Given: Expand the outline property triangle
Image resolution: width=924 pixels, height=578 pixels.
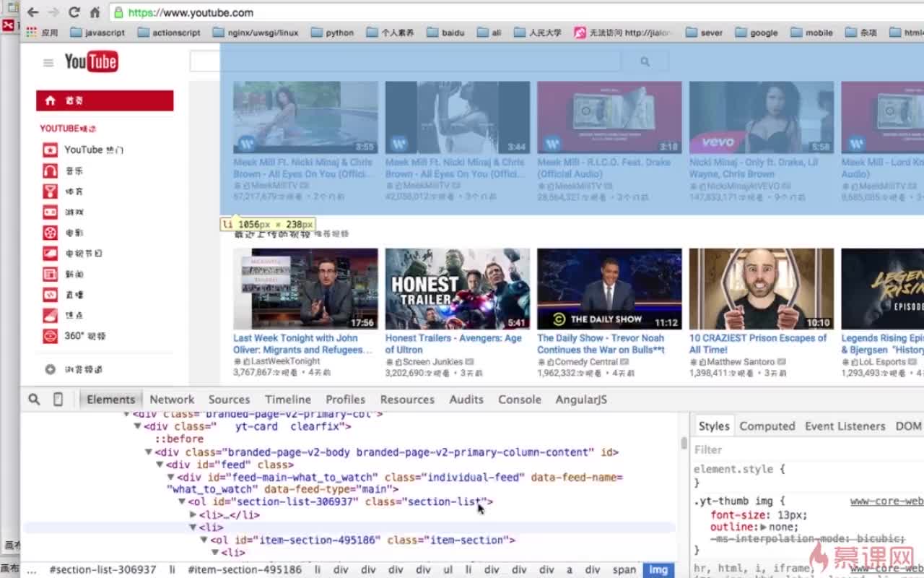Looking at the screenshot, I should (763, 527).
